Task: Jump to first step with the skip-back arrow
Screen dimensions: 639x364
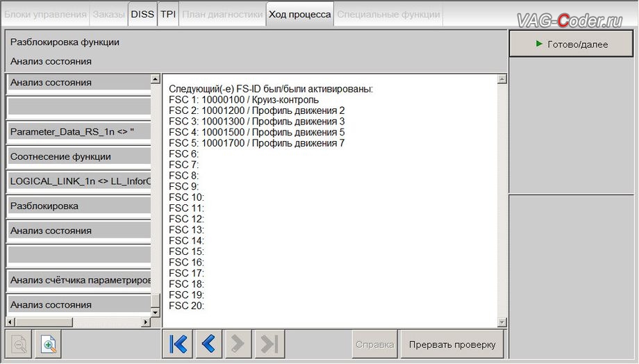Action: [x=178, y=344]
